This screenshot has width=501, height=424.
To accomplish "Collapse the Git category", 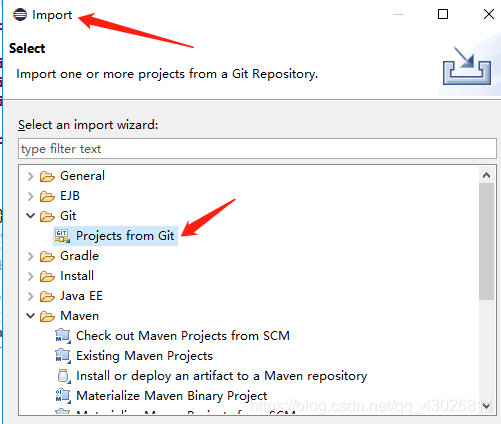I will tap(30, 216).
